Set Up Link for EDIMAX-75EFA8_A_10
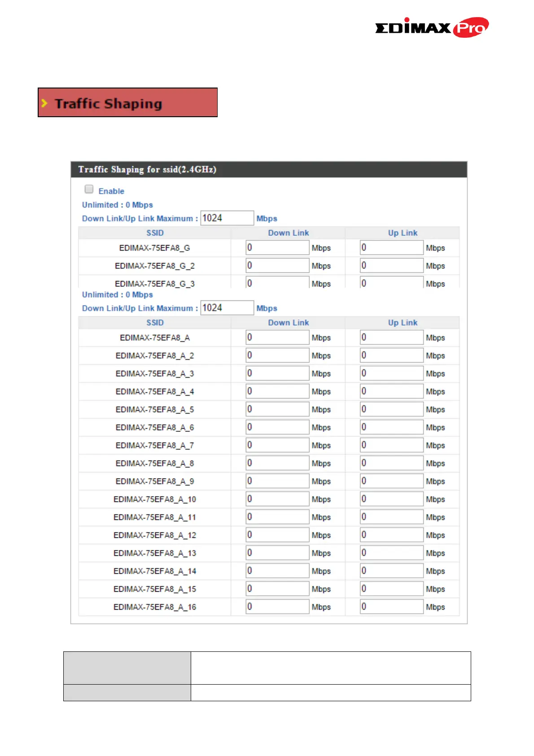This screenshot has height=756, width=534. coord(392,499)
